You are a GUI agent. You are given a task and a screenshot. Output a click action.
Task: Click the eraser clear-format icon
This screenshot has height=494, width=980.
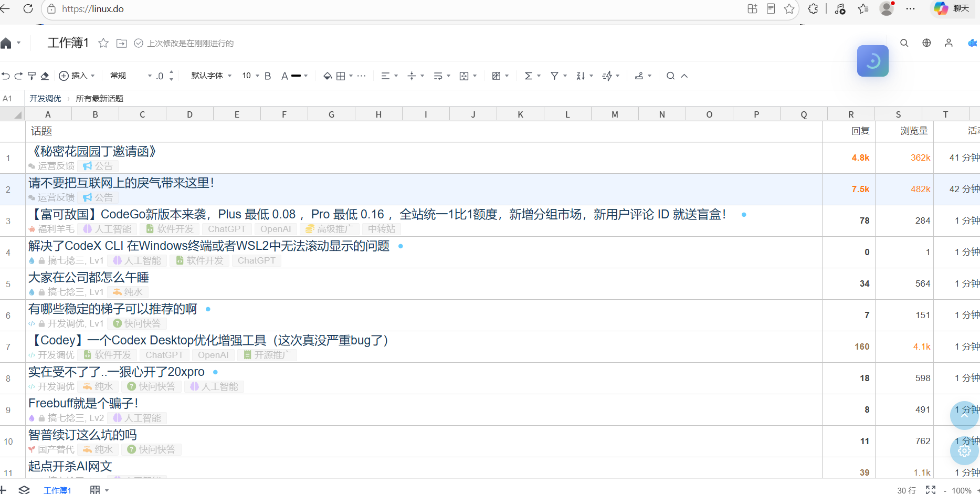(x=45, y=76)
